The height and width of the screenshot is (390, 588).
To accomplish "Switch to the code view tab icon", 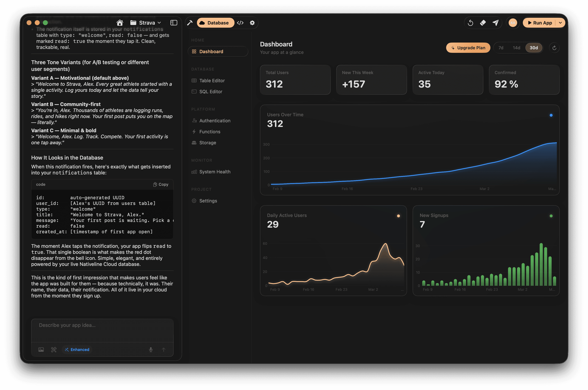I will (240, 23).
